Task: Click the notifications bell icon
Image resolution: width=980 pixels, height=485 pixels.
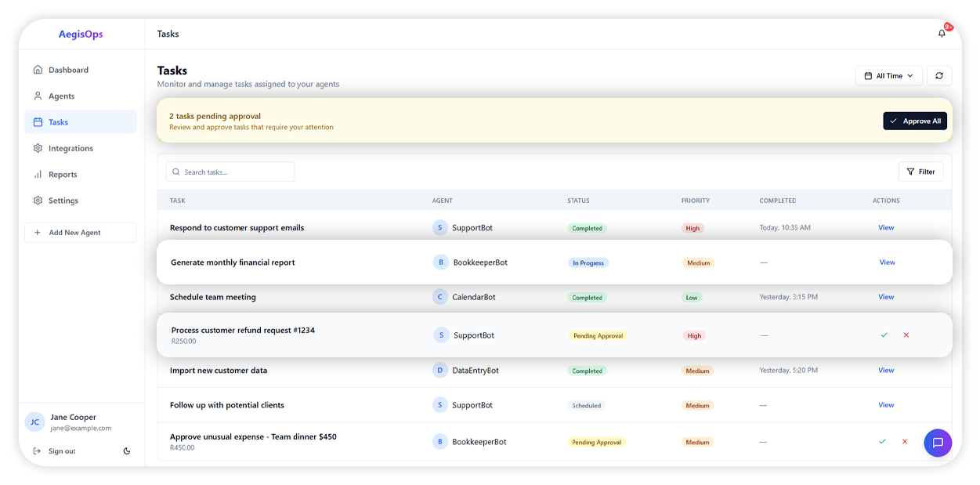Action: tap(942, 34)
